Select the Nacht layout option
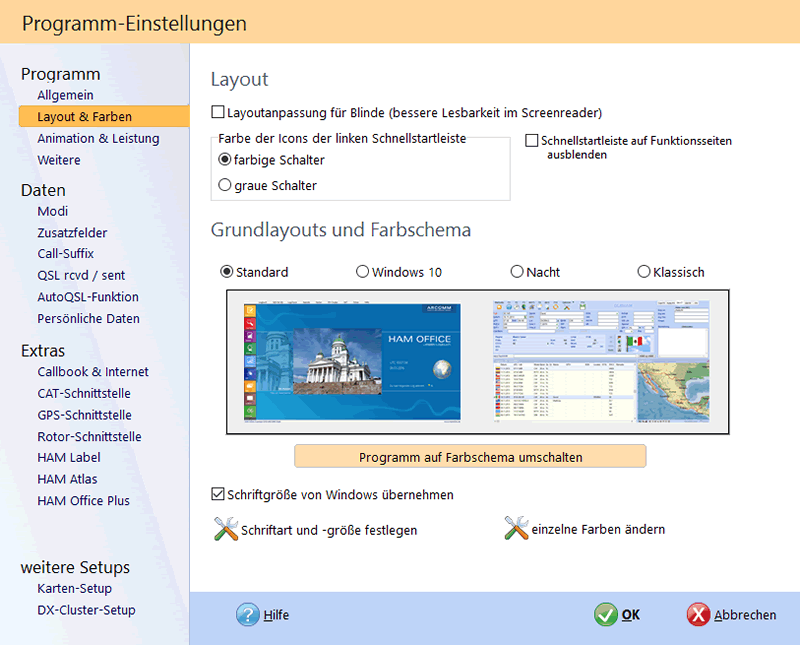This screenshot has height=645, width=800. [517, 272]
